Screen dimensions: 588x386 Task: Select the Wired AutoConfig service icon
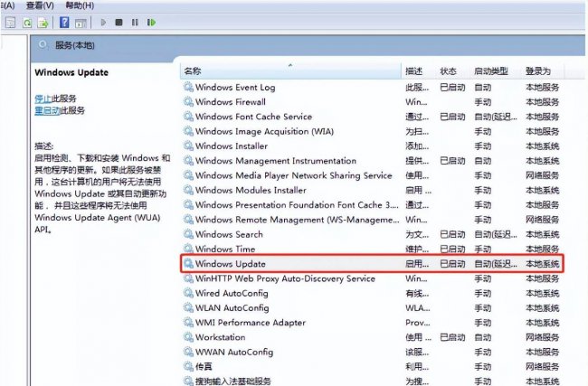click(x=188, y=293)
